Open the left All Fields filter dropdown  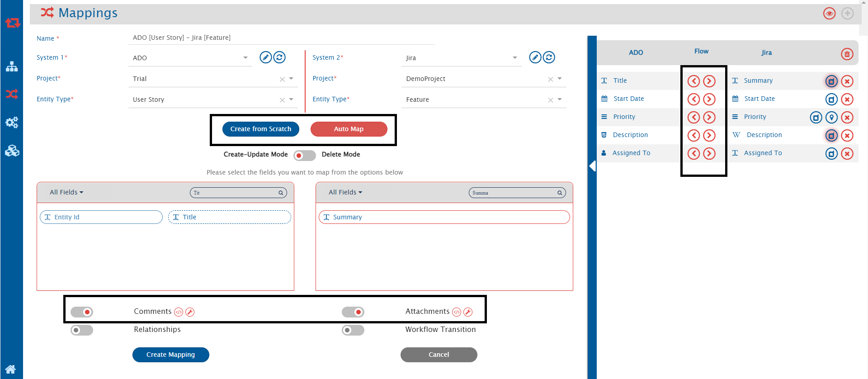pyautogui.click(x=66, y=192)
